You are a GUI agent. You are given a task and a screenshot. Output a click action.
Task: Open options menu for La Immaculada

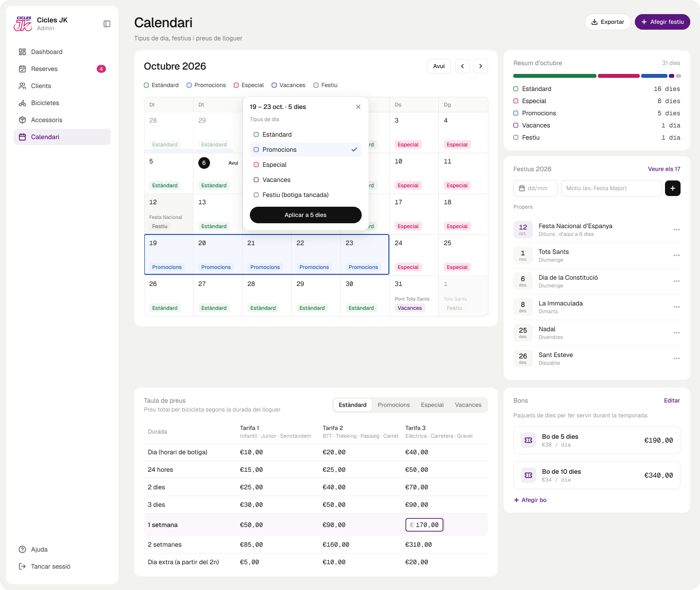tap(677, 307)
